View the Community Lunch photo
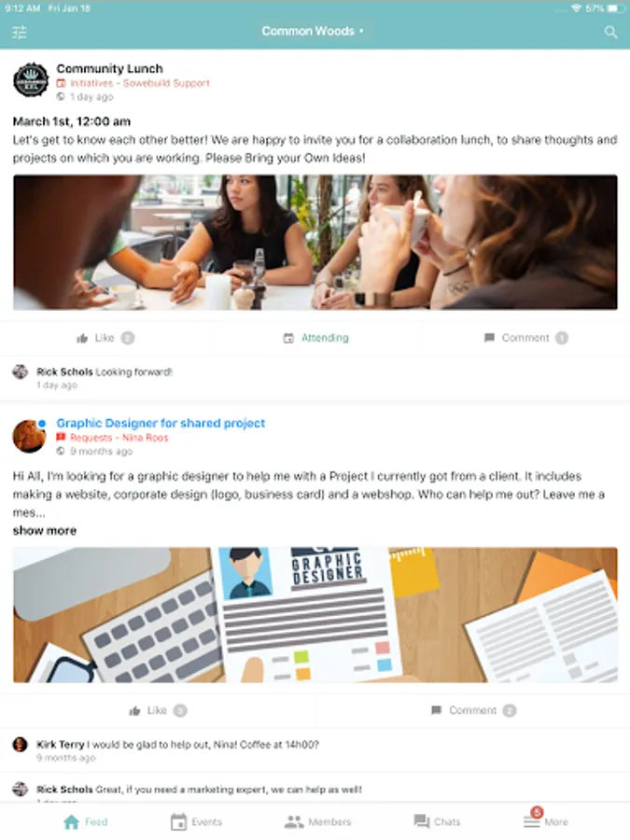Viewport: 630px width, 840px height. coord(315,242)
